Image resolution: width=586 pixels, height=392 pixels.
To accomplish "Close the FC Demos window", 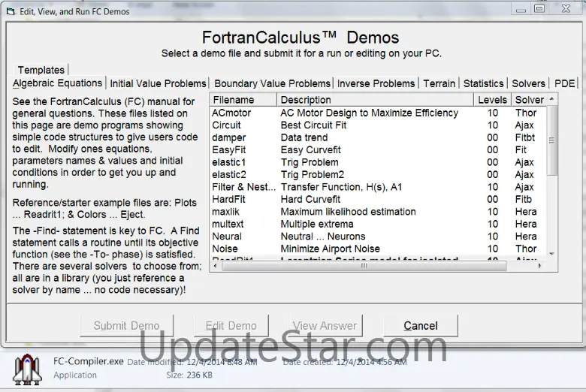I will tap(566, 8).
